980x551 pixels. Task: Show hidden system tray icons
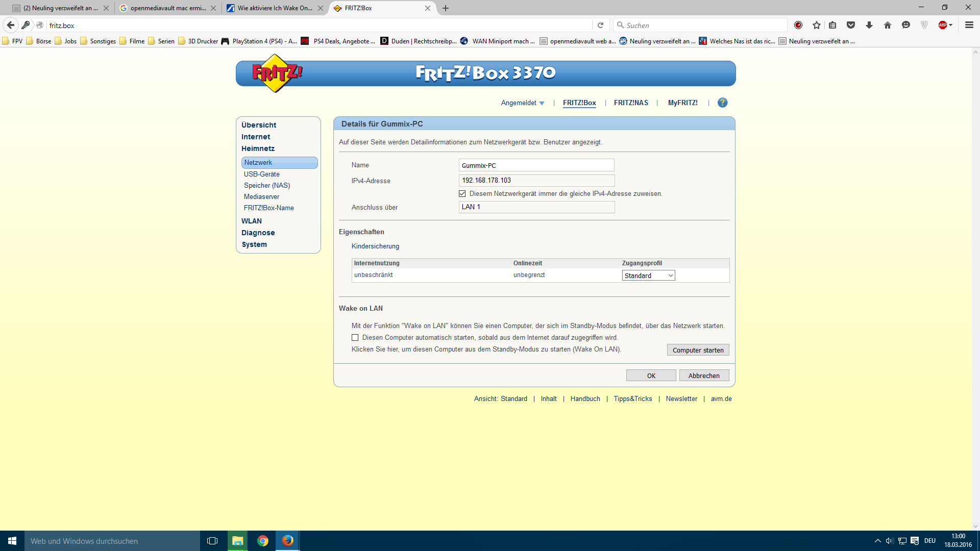pos(877,541)
